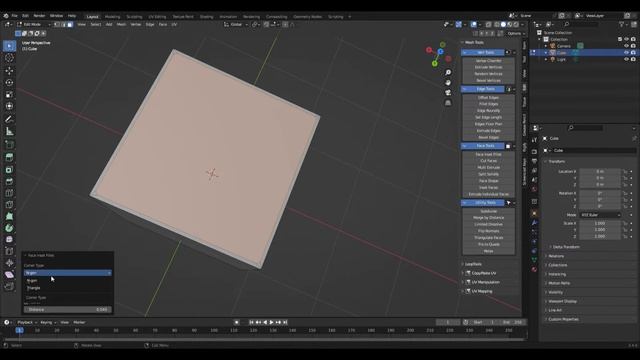Open the Render menu
This screenshot has height=360, width=640.
click(x=39, y=16)
